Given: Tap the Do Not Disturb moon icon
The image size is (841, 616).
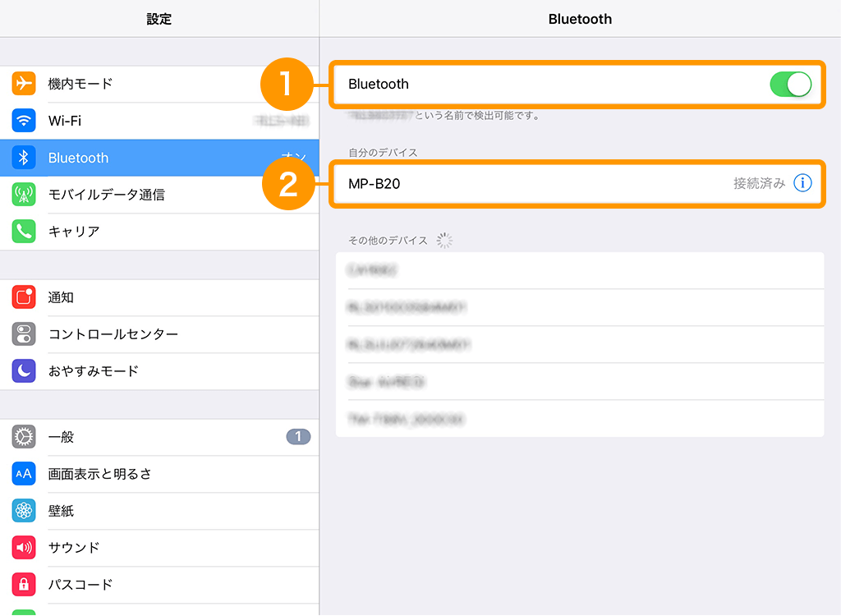Looking at the screenshot, I should [24, 371].
